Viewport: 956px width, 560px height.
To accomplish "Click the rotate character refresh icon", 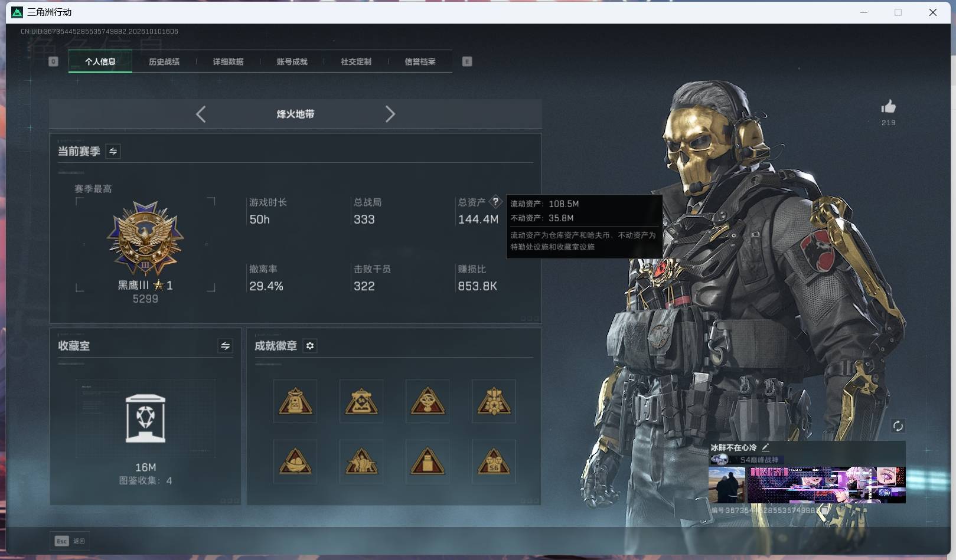I will click(x=898, y=425).
